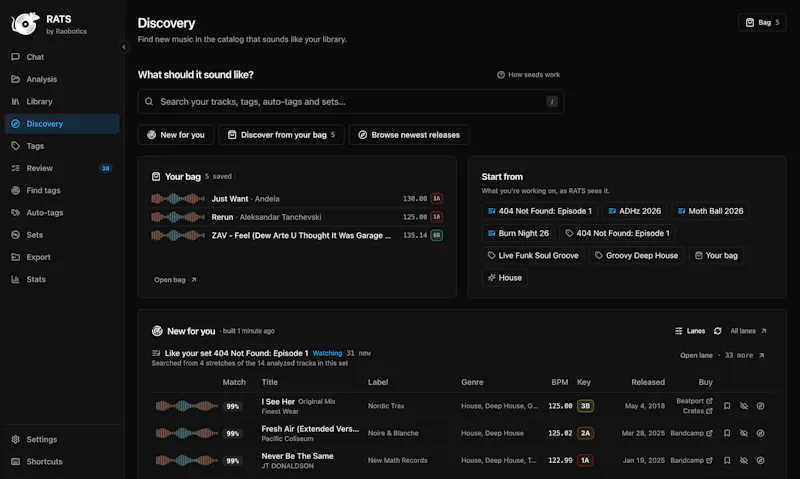Click discover-similar compass icon for I See Her
The height and width of the screenshot is (479, 800).
click(x=760, y=406)
